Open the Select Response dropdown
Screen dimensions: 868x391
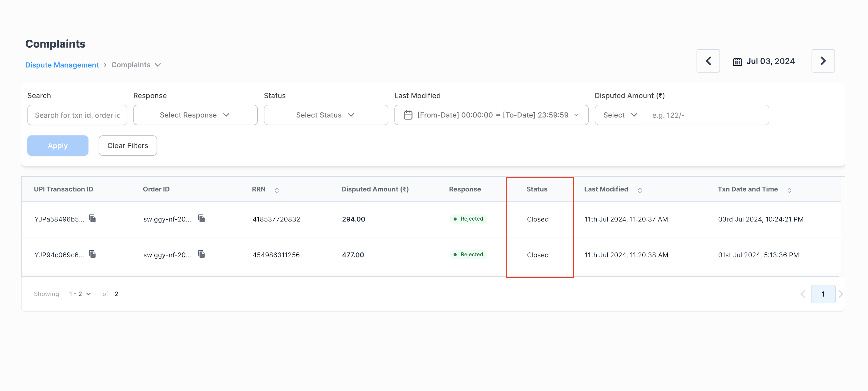195,115
